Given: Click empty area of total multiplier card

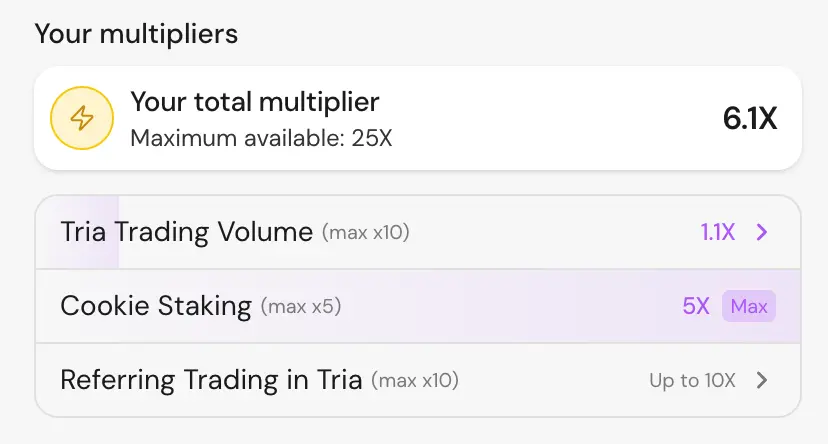Looking at the screenshot, I should (x=550, y=118).
